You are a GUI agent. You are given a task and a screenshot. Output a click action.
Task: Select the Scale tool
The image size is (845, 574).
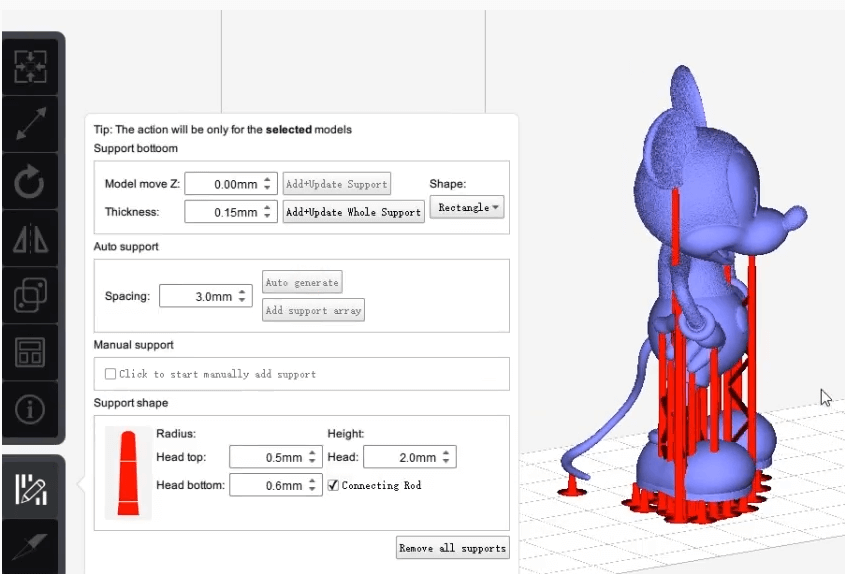pyautogui.click(x=31, y=124)
